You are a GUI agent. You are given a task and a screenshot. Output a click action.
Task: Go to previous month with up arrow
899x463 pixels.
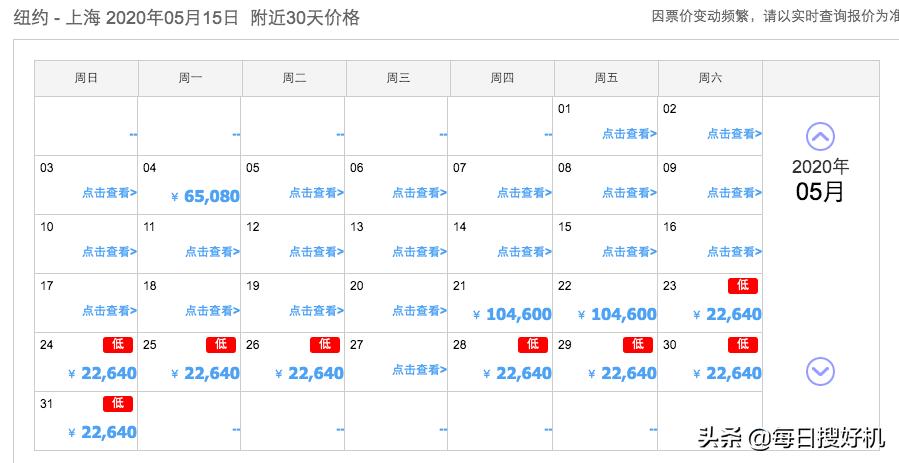coord(820,136)
